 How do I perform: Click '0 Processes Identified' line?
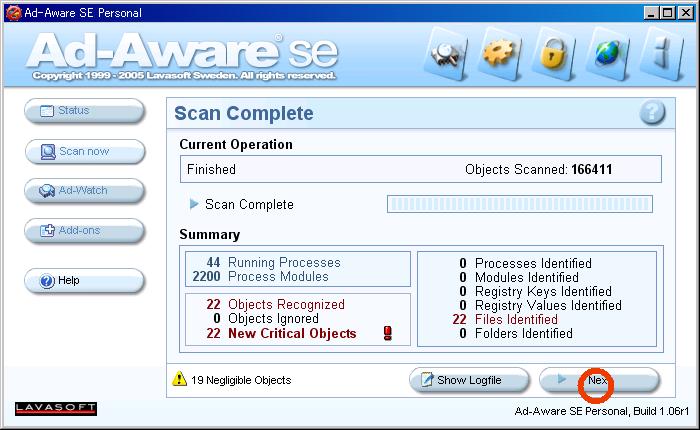coord(525,263)
